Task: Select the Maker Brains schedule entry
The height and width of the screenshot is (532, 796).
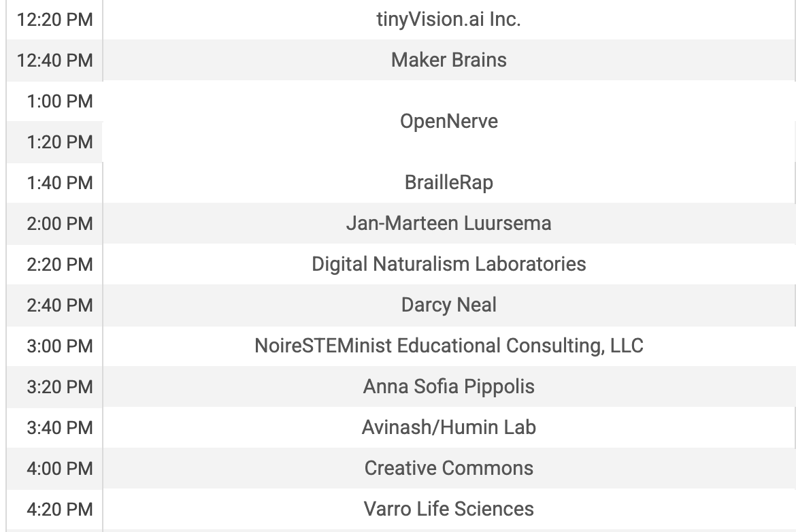Action: pos(449,60)
